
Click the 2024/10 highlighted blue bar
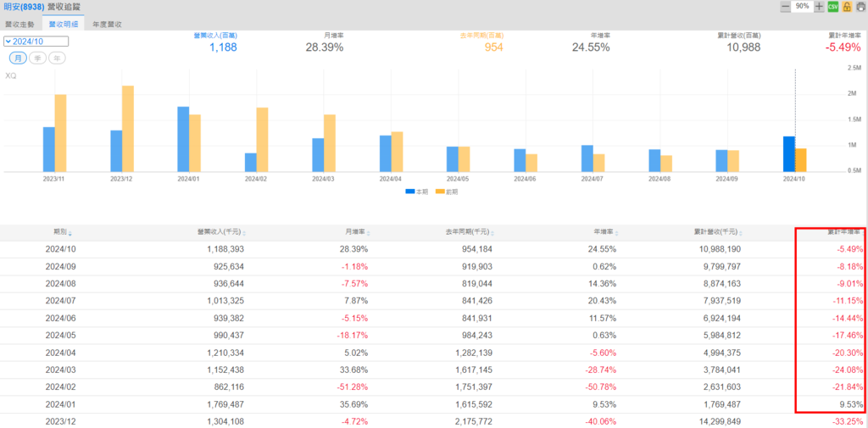789,154
